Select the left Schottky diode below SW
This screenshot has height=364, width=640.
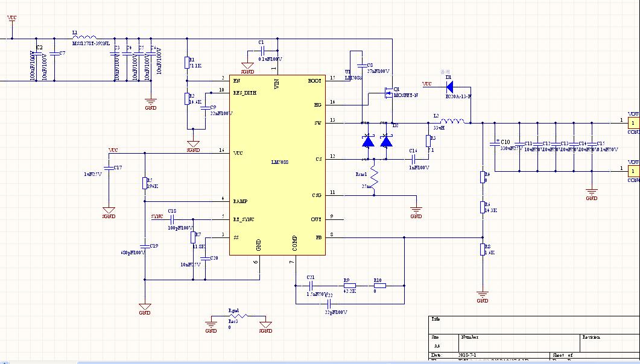pos(368,142)
